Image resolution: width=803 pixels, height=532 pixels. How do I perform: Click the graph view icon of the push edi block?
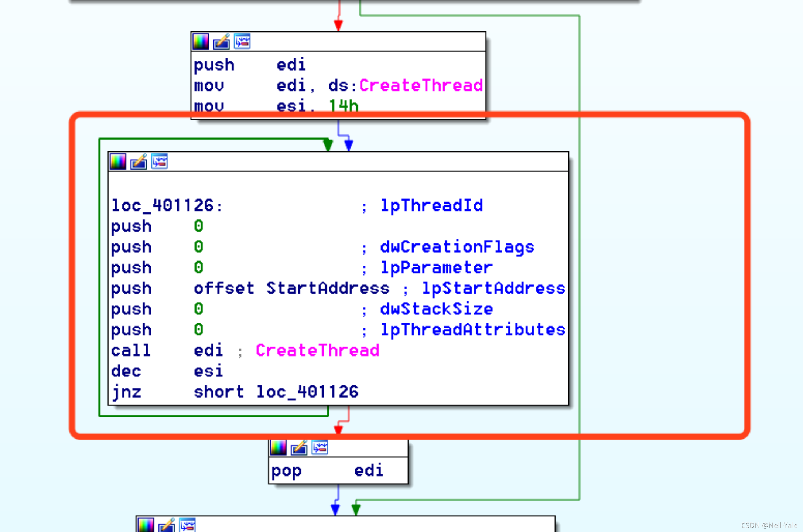click(242, 41)
